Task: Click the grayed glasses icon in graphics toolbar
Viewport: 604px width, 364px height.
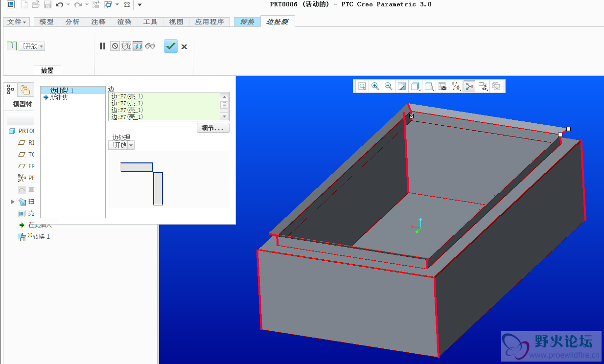Action: click(x=496, y=86)
